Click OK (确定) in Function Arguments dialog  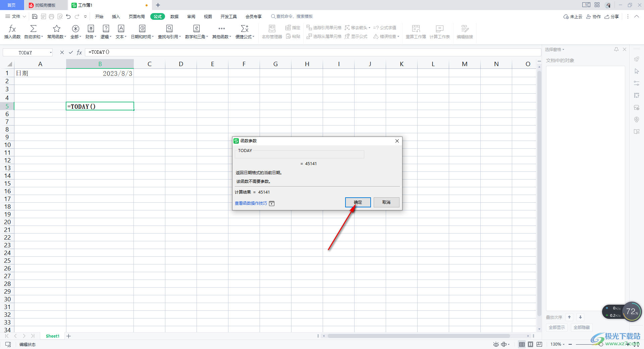358,202
